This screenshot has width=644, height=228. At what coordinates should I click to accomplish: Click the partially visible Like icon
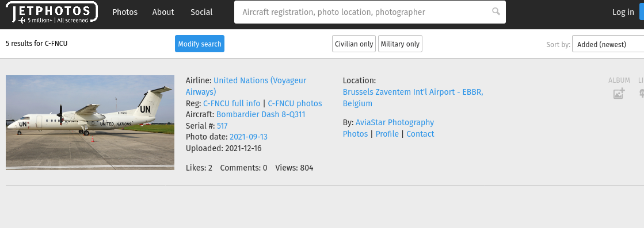[642, 93]
